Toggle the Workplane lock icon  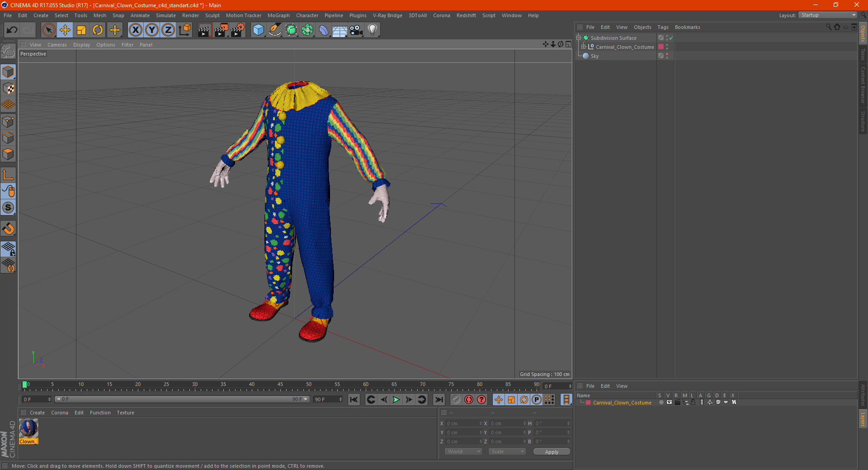point(8,249)
